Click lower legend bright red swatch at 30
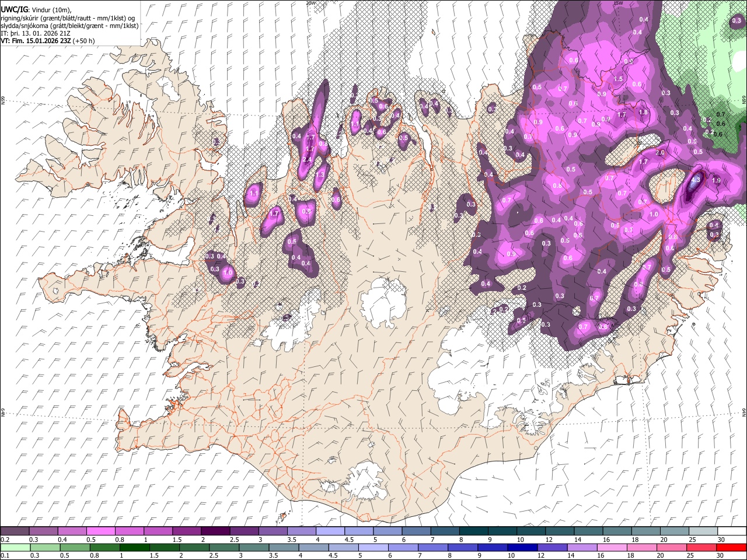 (x=732, y=547)
